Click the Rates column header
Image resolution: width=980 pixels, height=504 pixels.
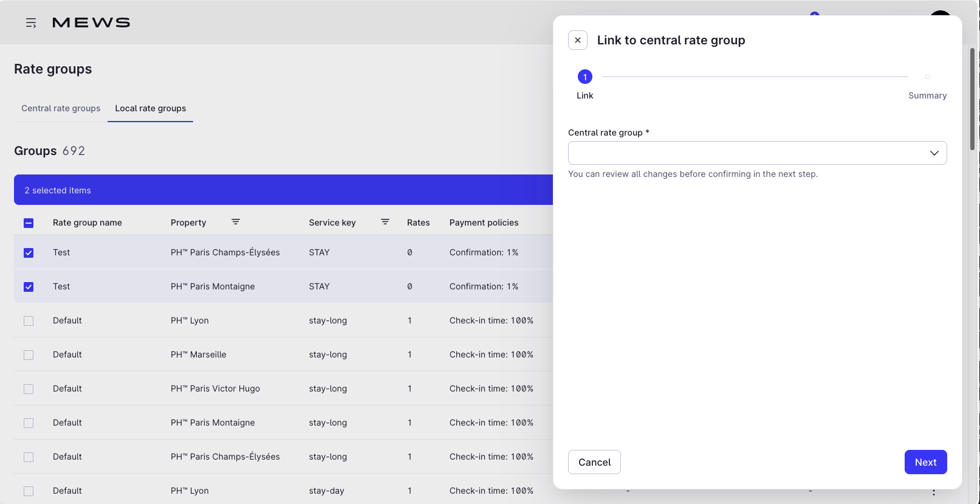click(x=419, y=223)
